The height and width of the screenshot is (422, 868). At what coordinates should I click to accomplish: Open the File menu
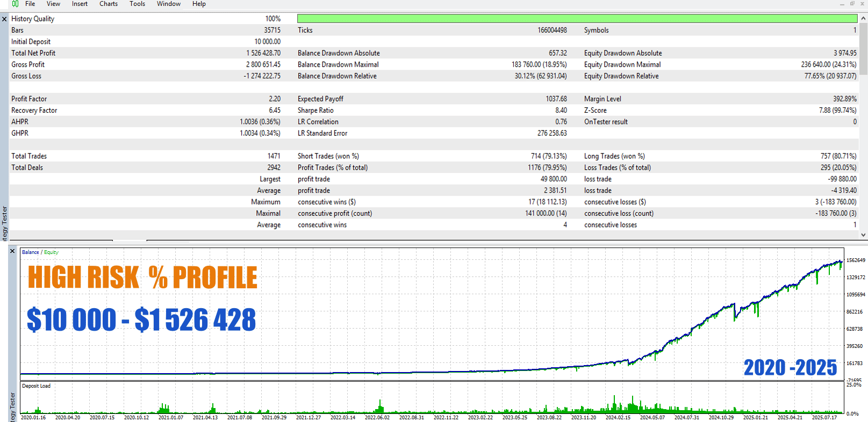[30, 4]
